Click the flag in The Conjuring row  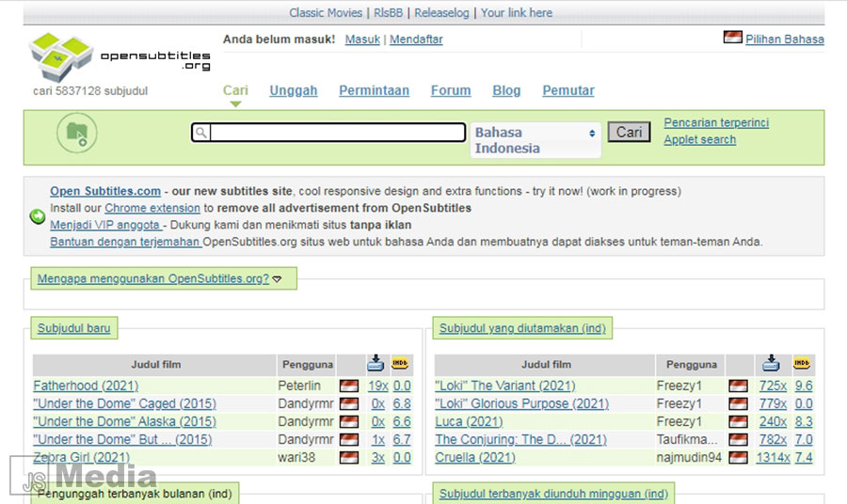tap(738, 440)
